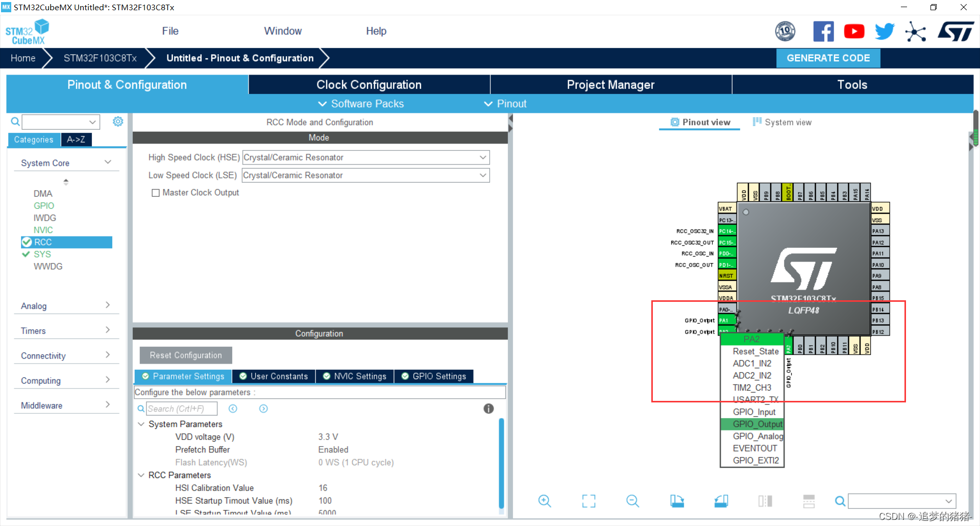Select GPIO in the System Core list
The image size is (980, 526).
pos(44,206)
